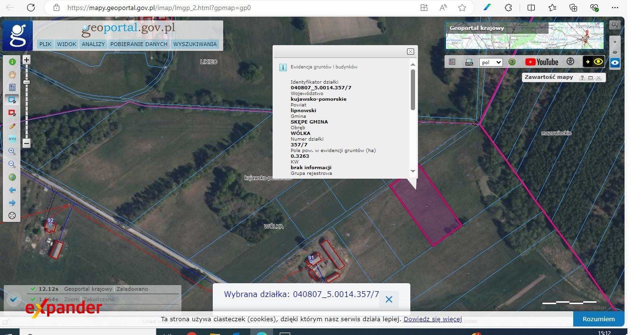Viewport: 644px width, 335px height.
Task: Click the gear expander above the overview map
Action: [614, 24]
